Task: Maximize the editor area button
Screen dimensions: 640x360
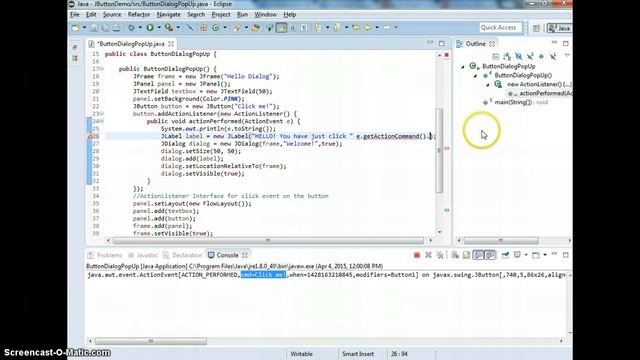Action: pyautogui.click(x=442, y=43)
